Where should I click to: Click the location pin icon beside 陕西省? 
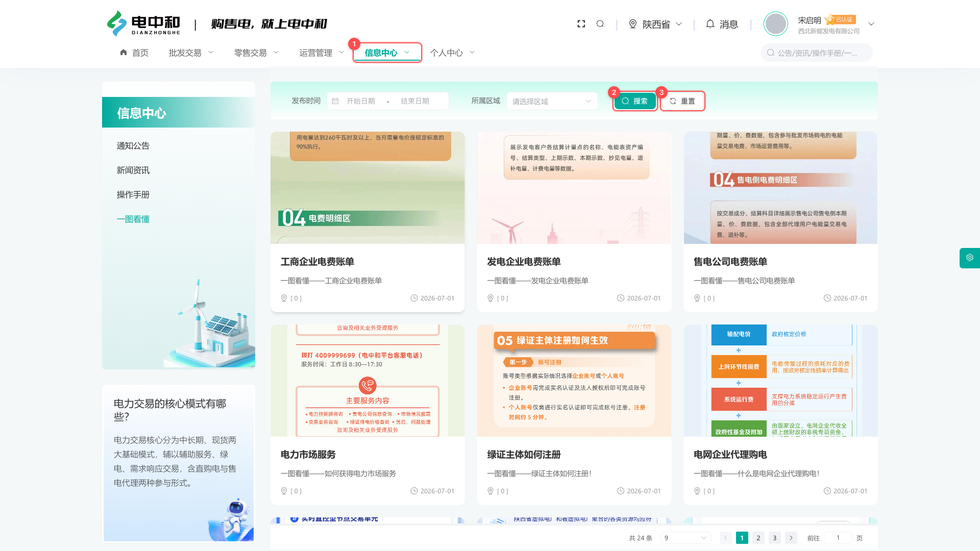633,24
